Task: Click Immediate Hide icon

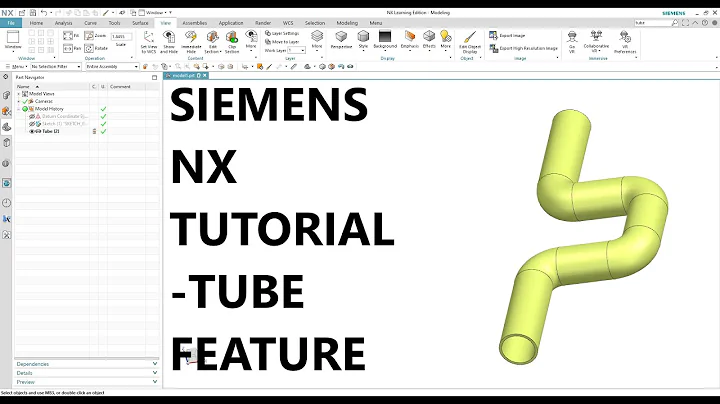Action: tap(191, 36)
